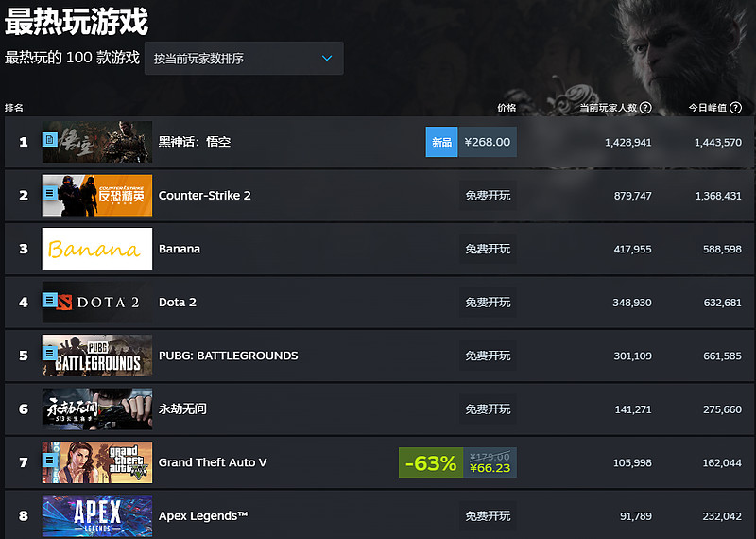This screenshot has height=539, width=756.
Task: Click the 新品 tag on 黑神话：悟空
Action: pyautogui.click(x=441, y=142)
